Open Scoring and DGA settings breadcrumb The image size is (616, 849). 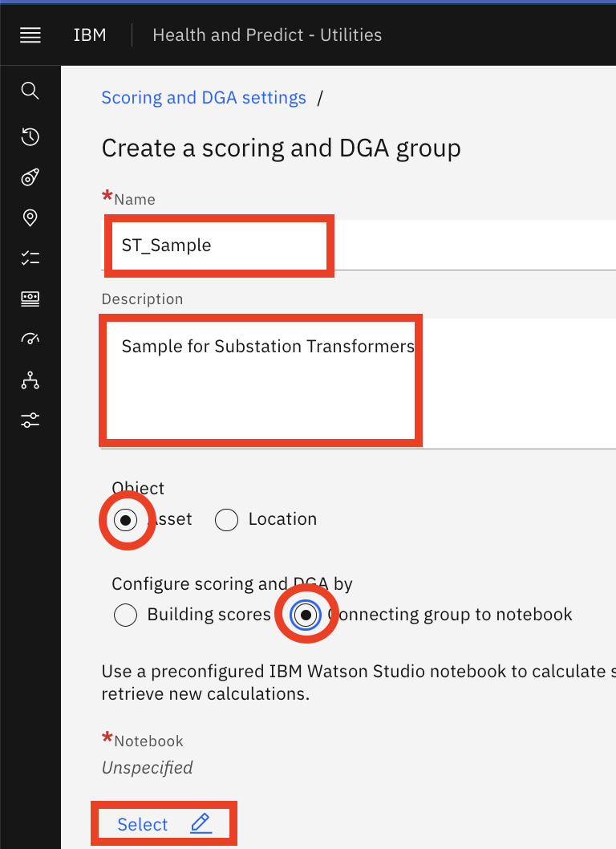point(204,97)
